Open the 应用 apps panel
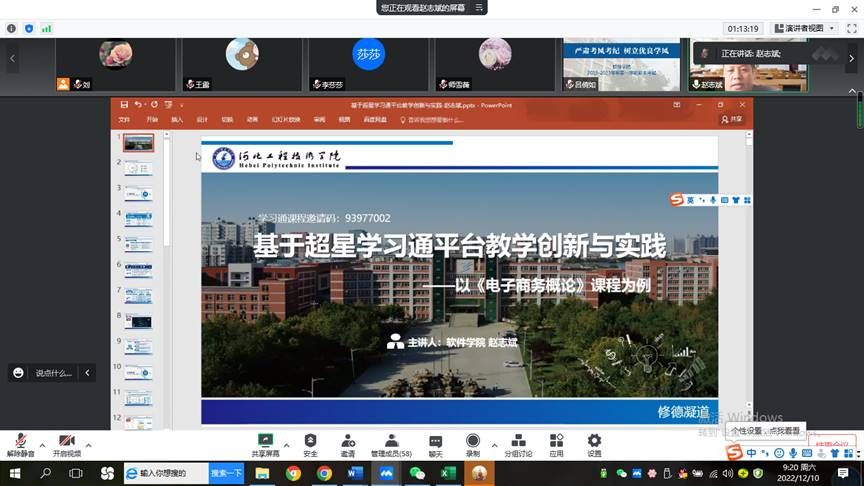This screenshot has width=864, height=486. 556,444
